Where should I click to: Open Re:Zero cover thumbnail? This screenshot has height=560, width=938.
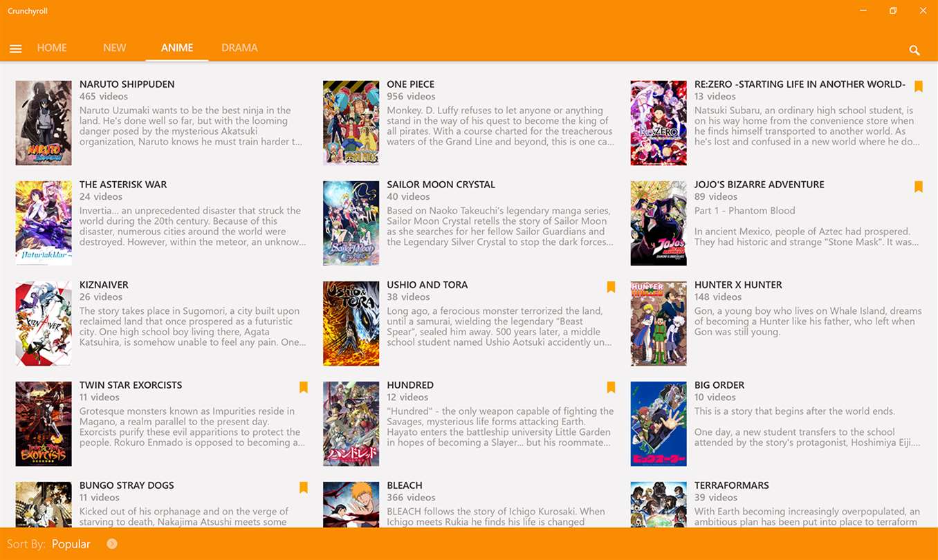(659, 123)
